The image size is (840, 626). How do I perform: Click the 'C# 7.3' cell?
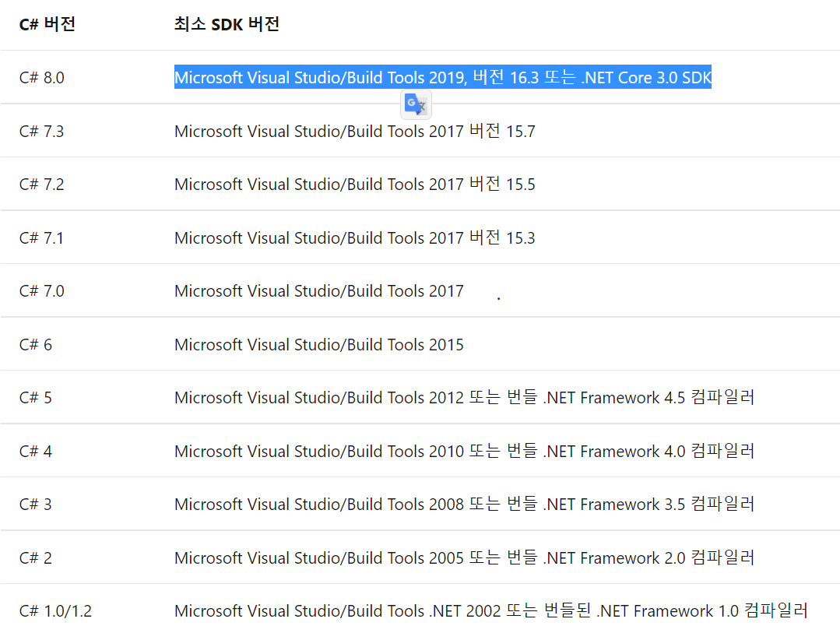point(41,132)
